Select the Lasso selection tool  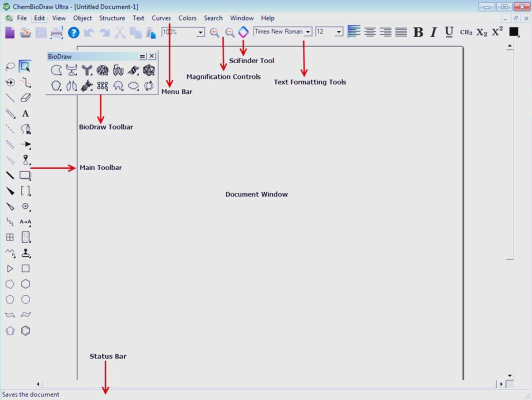pyautogui.click(x=10, y=66)
